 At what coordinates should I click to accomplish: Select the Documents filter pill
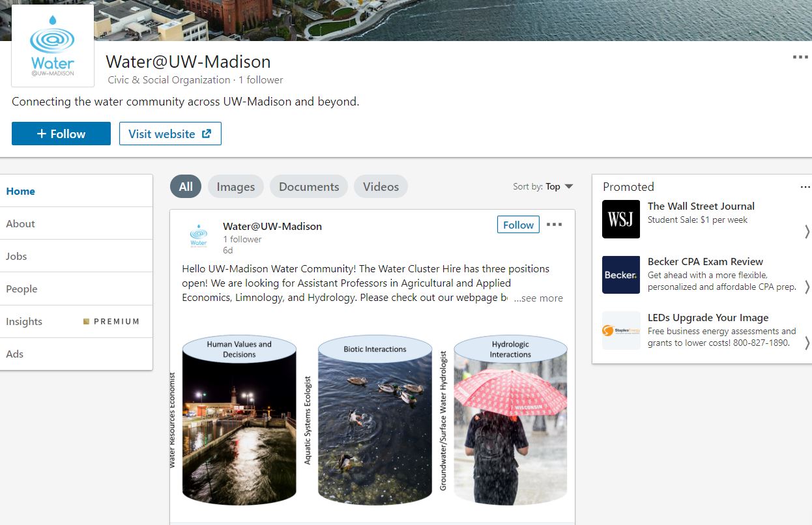click(x=309, y=187)
